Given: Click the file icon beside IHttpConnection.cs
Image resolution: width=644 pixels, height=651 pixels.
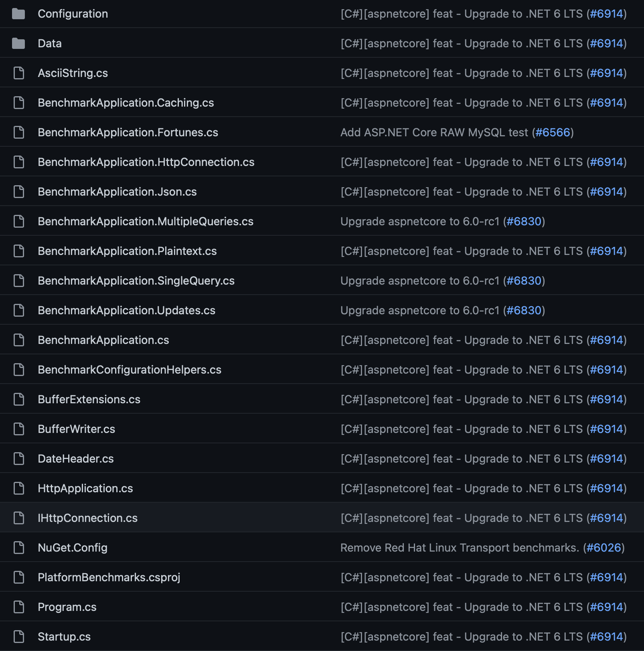Looking at the screenshot, I should 19,518.
